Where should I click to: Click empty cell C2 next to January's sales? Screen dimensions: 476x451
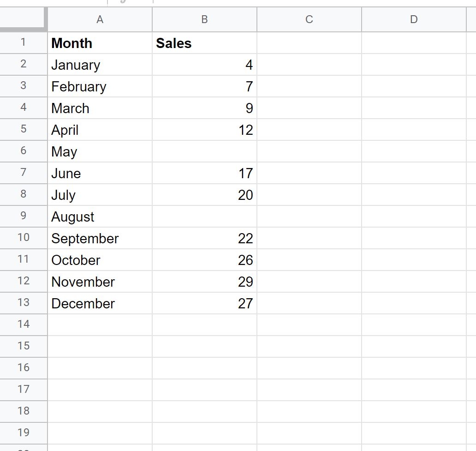[309, 65]
